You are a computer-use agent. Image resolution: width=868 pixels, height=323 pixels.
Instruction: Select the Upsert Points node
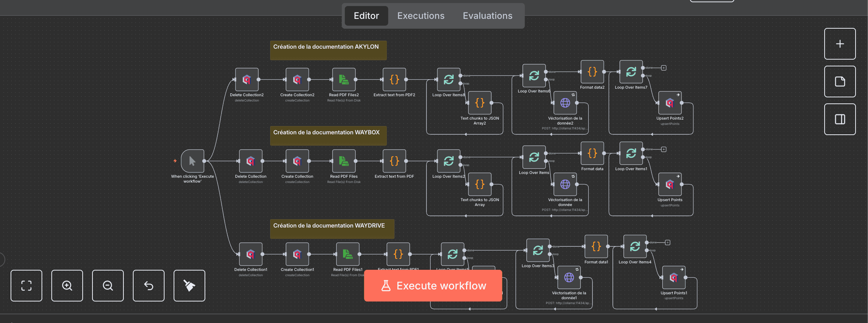(x=670, y=184)
